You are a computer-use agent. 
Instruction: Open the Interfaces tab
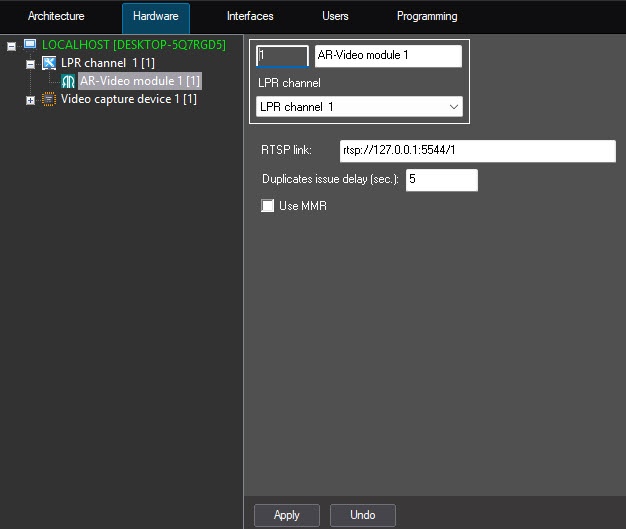250,17
